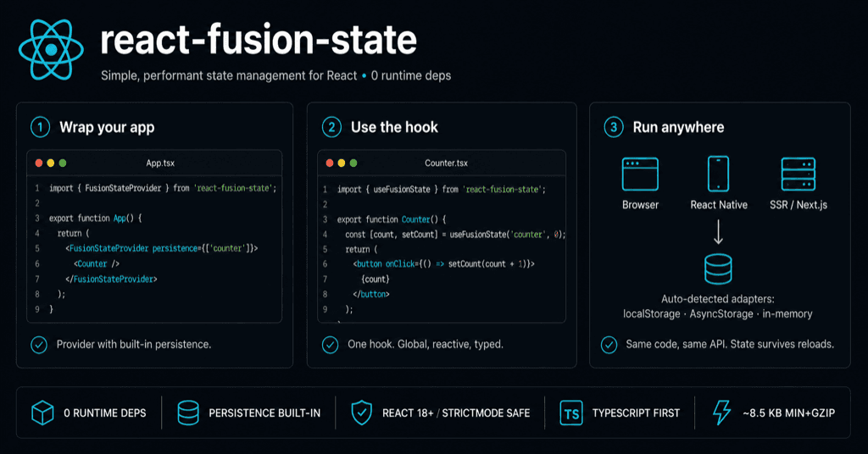Viewport: 868px width, 454px height.
Task: Click the yellow dot in App.tsx window
Action: [50, 163]
